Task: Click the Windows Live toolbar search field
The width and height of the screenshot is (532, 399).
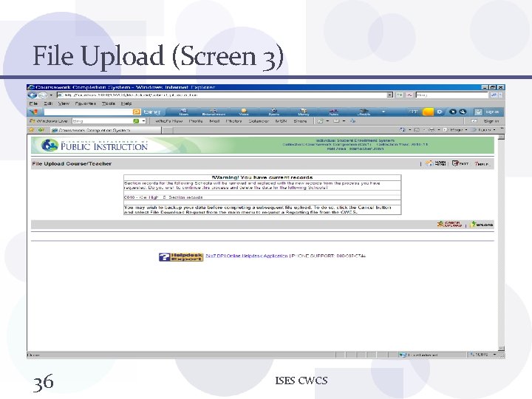Action: coord(102,120)
